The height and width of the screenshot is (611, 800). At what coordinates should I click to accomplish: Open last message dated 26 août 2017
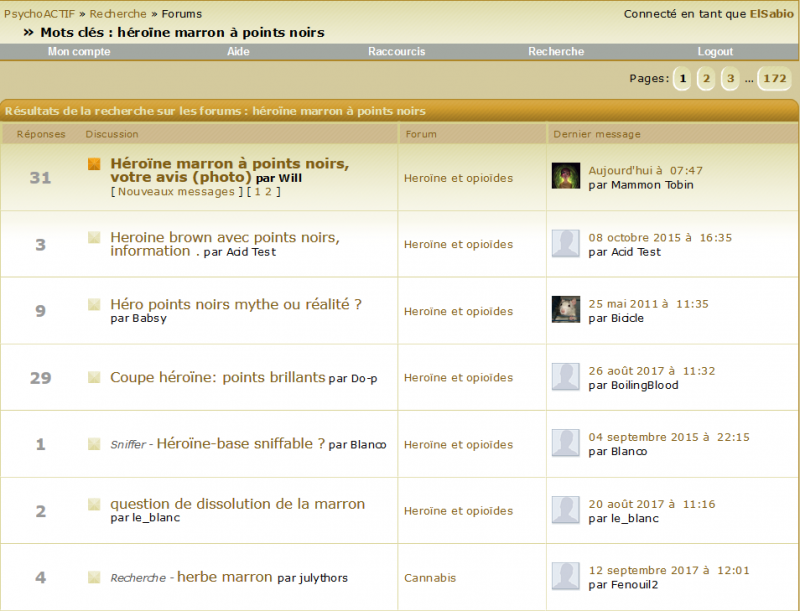pos(651,371)
